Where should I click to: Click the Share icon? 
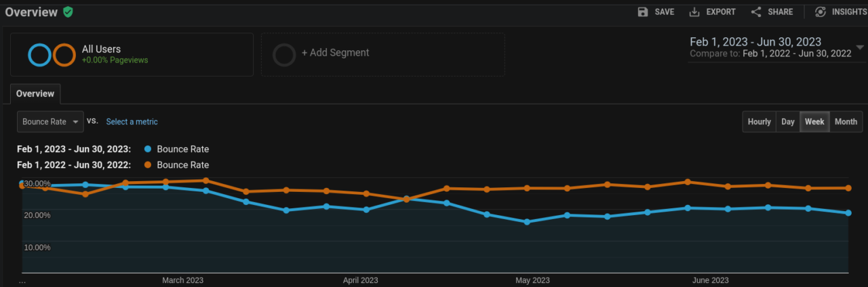click(756, 12)
